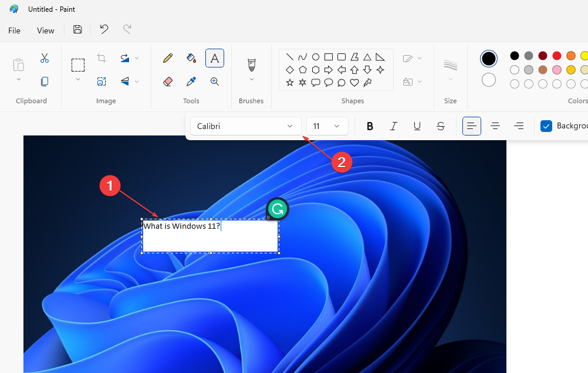Select the Fill bucket tool
The height and width of the screenshot is (373, 588).
coord(191,58)
